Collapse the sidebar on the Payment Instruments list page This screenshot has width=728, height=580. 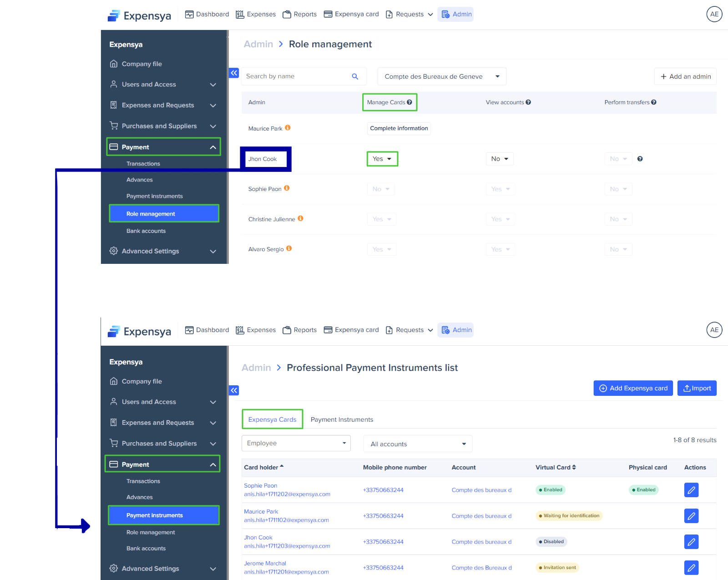click(x=234, y=390)
